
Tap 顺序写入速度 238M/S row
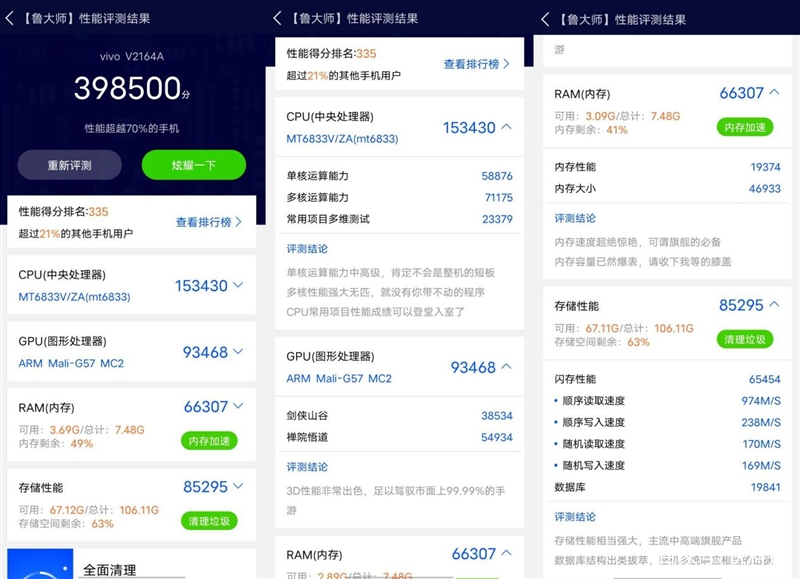tap(667, 422)
